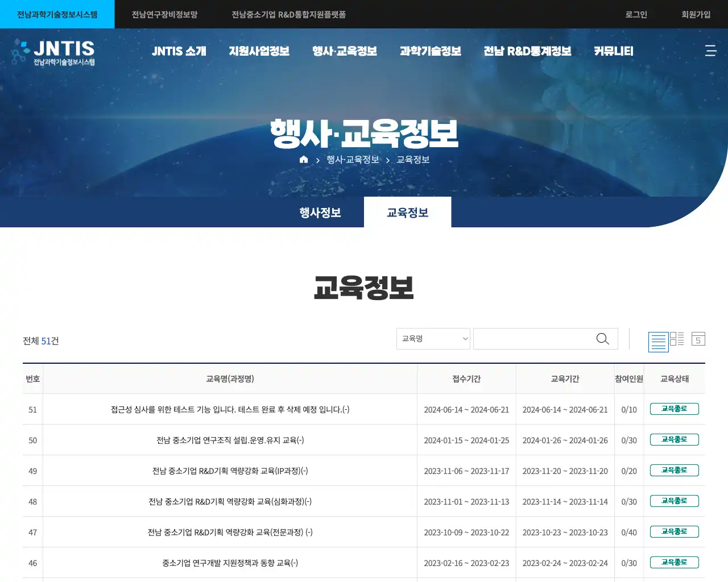The width and height of the screenshot is (728, 582).
Task: Click the search magnifier icon
Action: 602,339
